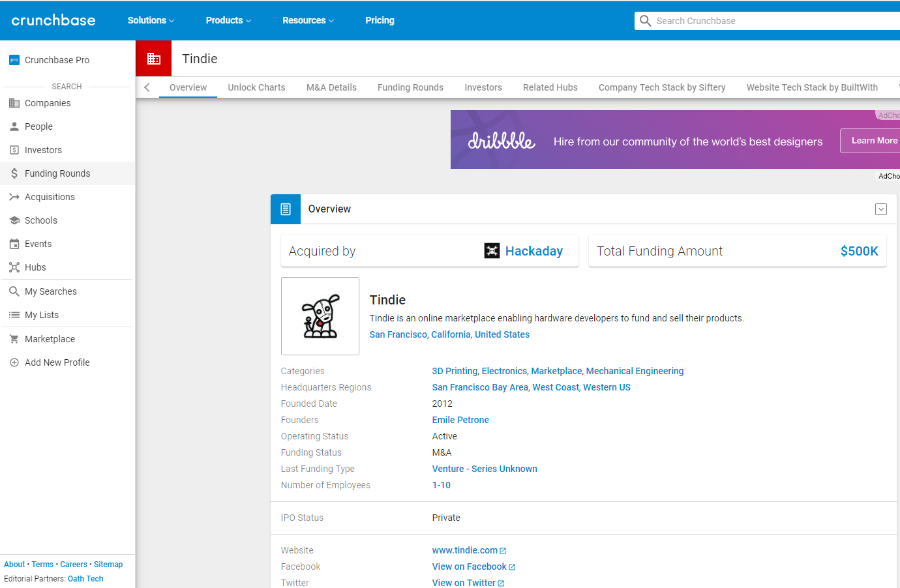Open the Hackaday acquirer link
900x588 pixels.
533,251
